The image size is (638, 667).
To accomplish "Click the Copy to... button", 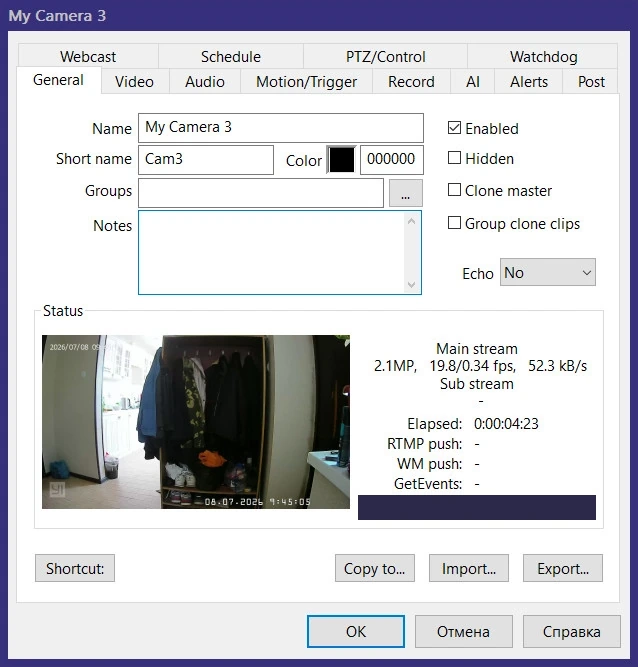I will pyautogui.click(x=375, y=568).
